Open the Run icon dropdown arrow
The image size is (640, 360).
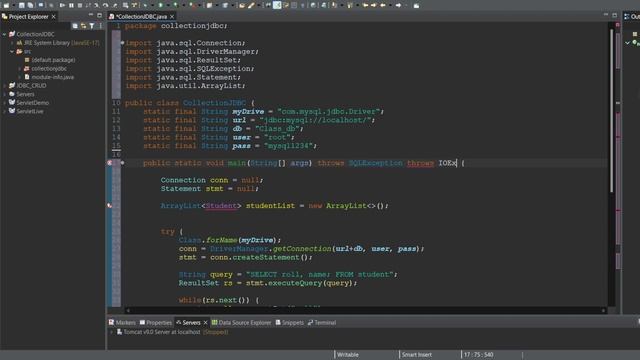(168, 5)
